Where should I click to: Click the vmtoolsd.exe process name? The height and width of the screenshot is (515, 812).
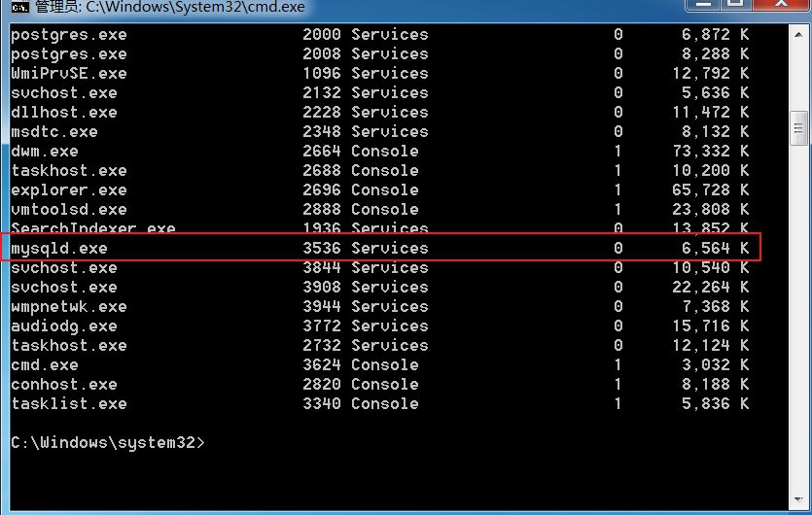[x=68, y=209]
